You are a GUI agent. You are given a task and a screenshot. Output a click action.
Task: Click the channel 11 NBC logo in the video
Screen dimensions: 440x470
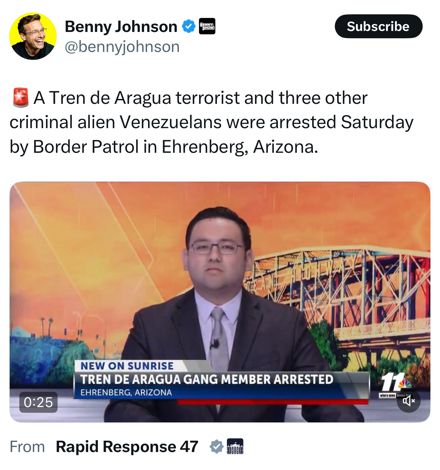click(x=395, y=384)
